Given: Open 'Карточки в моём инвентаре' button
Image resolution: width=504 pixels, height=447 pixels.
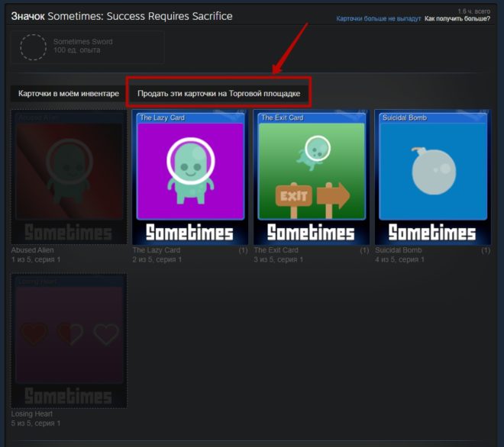Looking at the screenshot, I should click(69, 94).
